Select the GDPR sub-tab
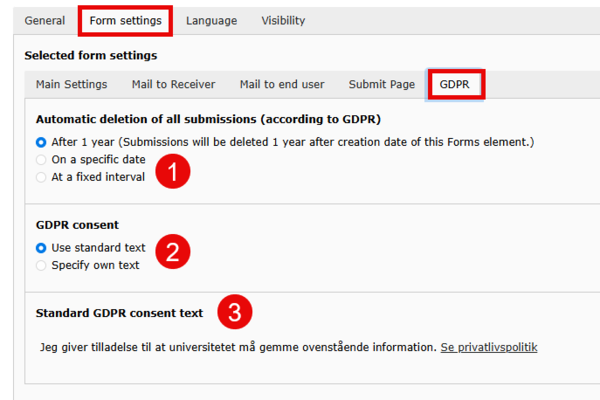The height and width of the screenshot is (400, 600). click(x=455, y=84)
